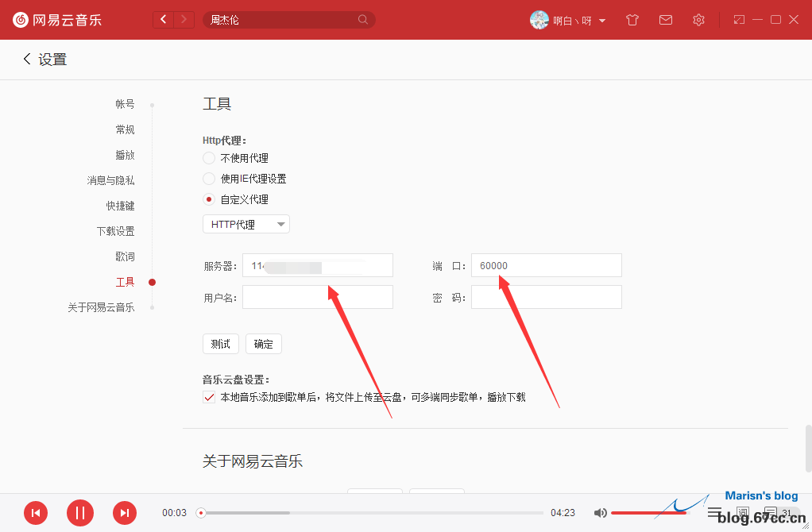Adjust the volume slider
Viewport: 812px width, 532px height.
coord(650,513)
